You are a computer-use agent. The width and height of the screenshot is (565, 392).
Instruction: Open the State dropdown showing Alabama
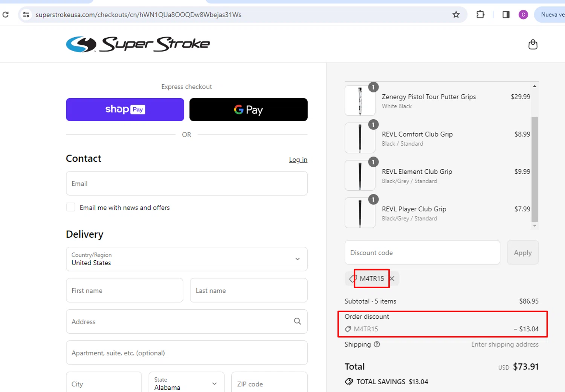[x=186, y=383]
